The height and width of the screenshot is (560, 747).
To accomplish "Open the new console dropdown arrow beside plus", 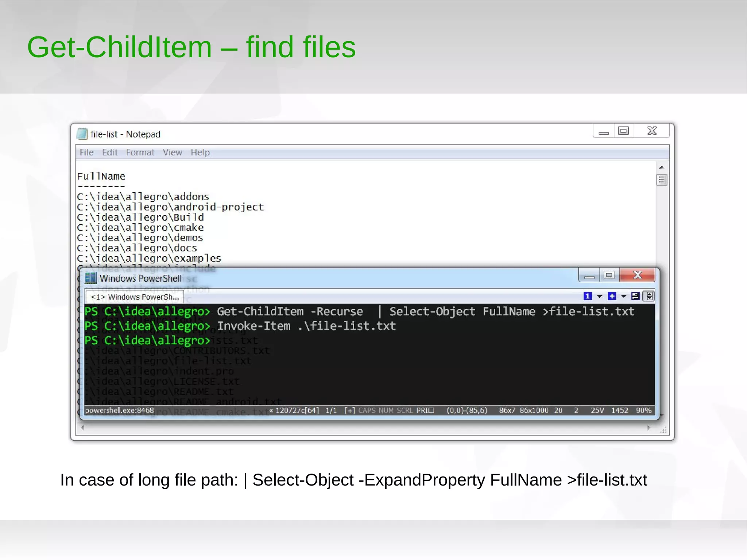I will point(624,296).
